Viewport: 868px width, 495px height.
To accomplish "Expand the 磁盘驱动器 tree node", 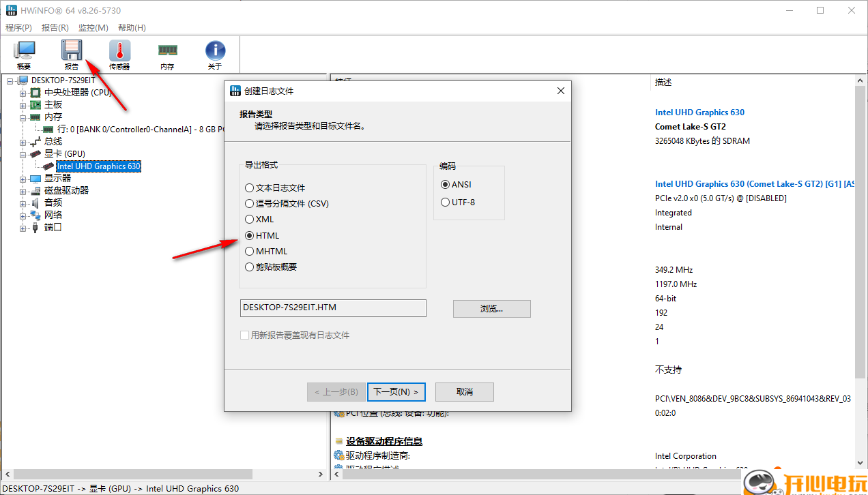I will (x=23, y=190).
